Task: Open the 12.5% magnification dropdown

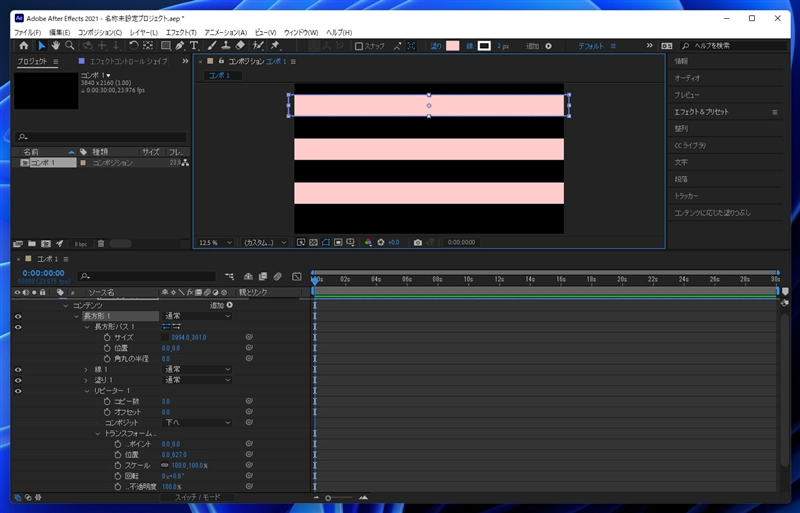Action: (x=216, y=242)
